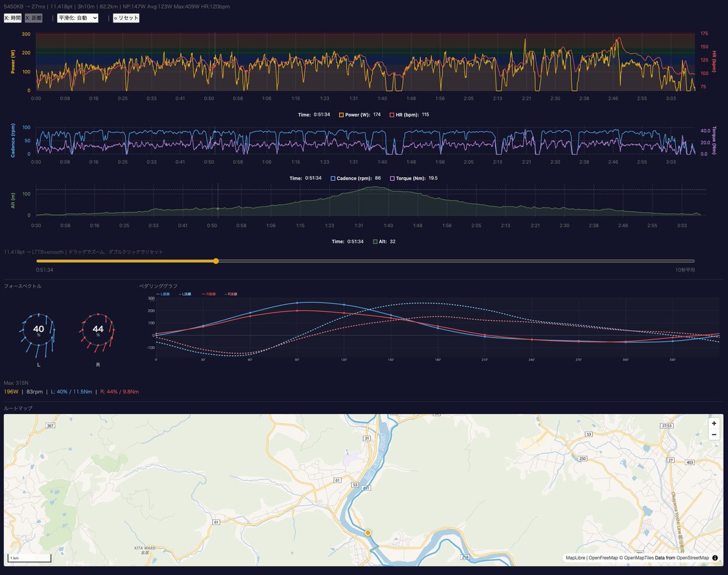Click the ペダリンググラフ section heading
This screenshot has width=728, height=575.
click(158, 286)
